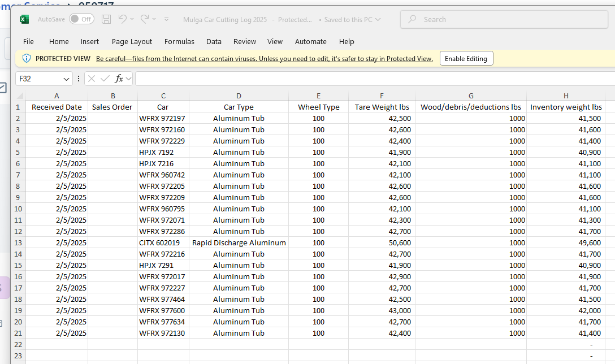
Task: Select the cell 'WFRX 960742'
Action: pos(163,175)
